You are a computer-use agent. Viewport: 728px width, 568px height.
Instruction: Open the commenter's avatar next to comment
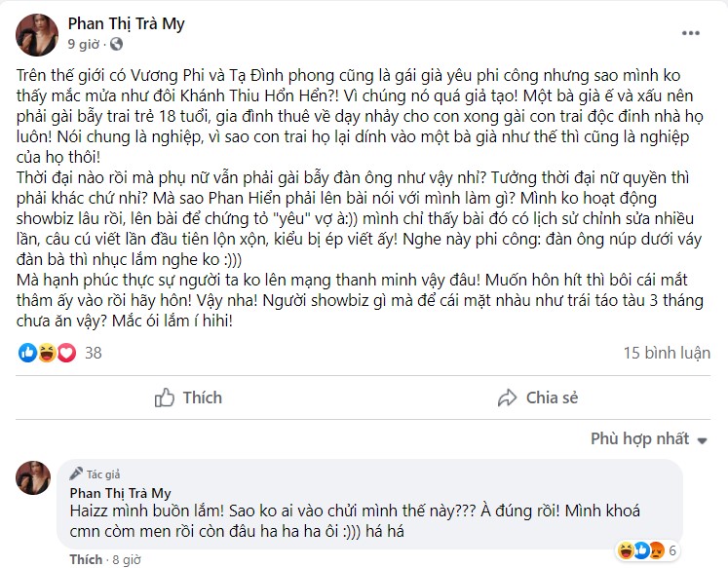click(x=35, y=478)
